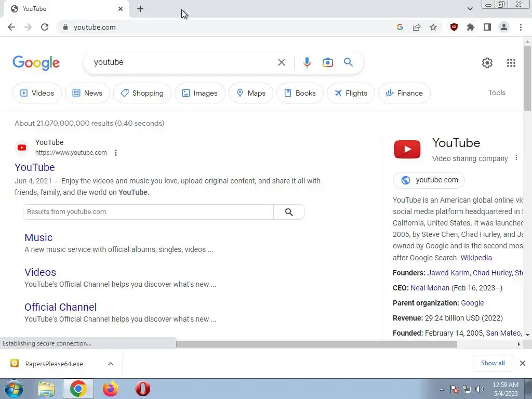Screen dimensions: 532x399
Task: Select the Flights filter
Action: [351, 93]
